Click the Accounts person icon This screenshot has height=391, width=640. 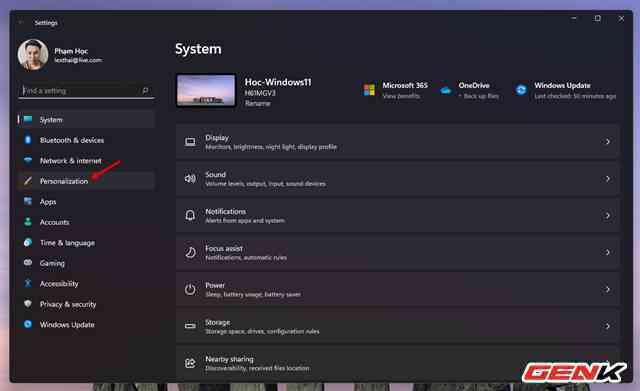tap(28, 222)
